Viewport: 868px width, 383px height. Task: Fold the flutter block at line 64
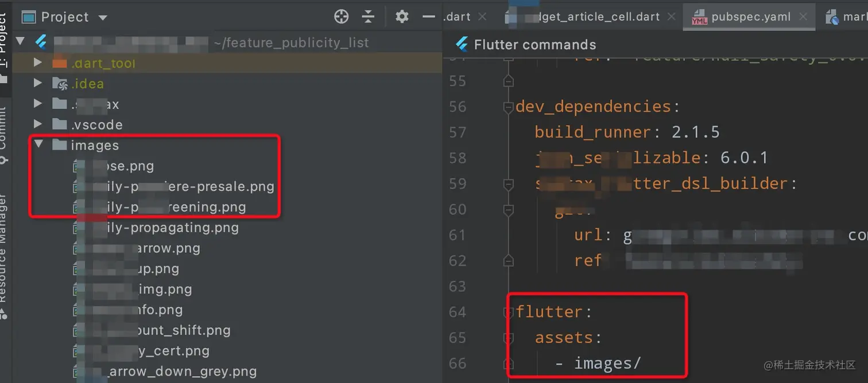coord(508,312)
